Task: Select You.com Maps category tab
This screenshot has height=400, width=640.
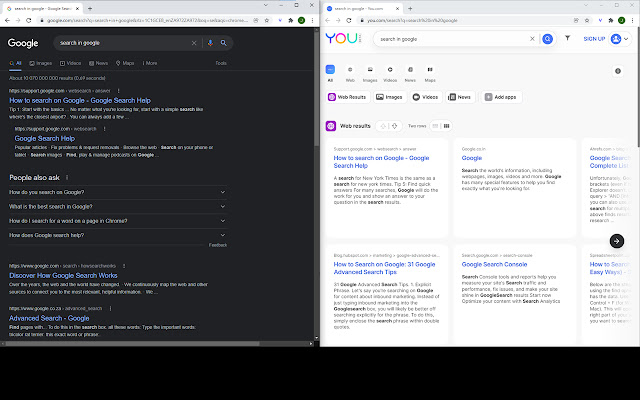Action: [x=430, y=74]
